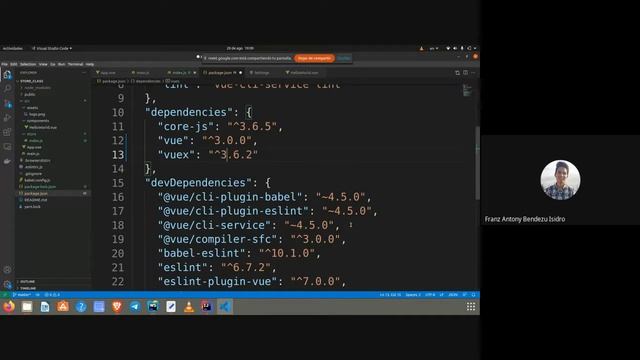
Task: Open the Help menu
Action: (x=90, y=64)
